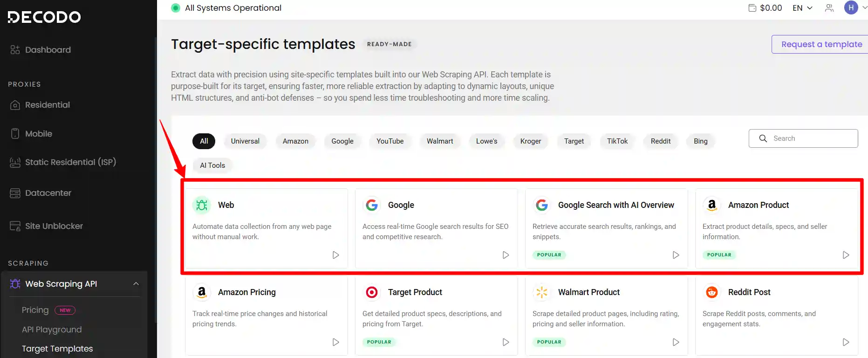Select the Site Unblocker icon

15,226
